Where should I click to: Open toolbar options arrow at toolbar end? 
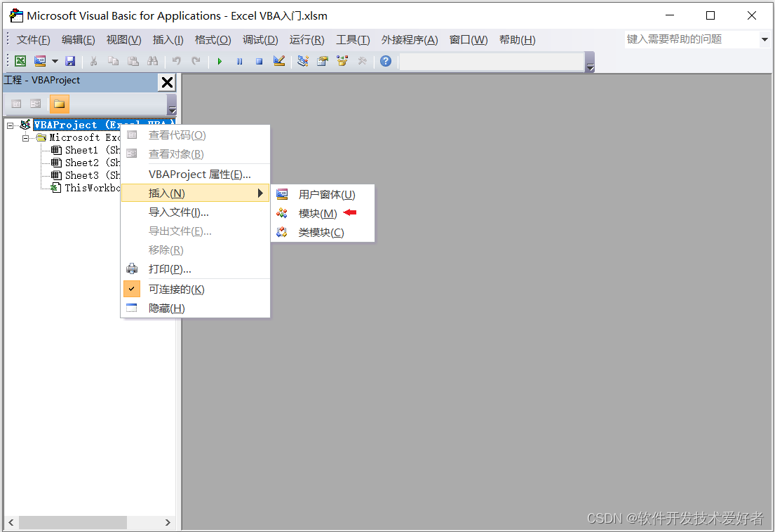(590, 62)
